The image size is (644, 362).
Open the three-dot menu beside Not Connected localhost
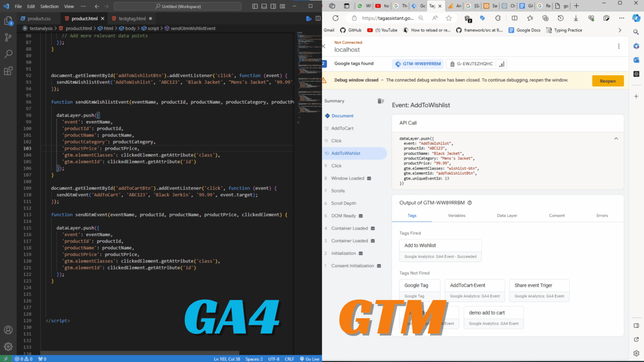point(619,46)
